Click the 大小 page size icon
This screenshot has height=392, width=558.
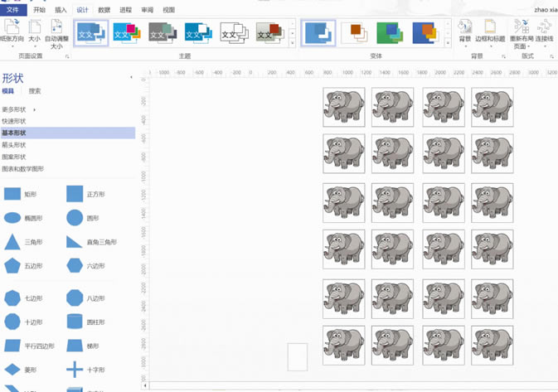tap(34, 31)
